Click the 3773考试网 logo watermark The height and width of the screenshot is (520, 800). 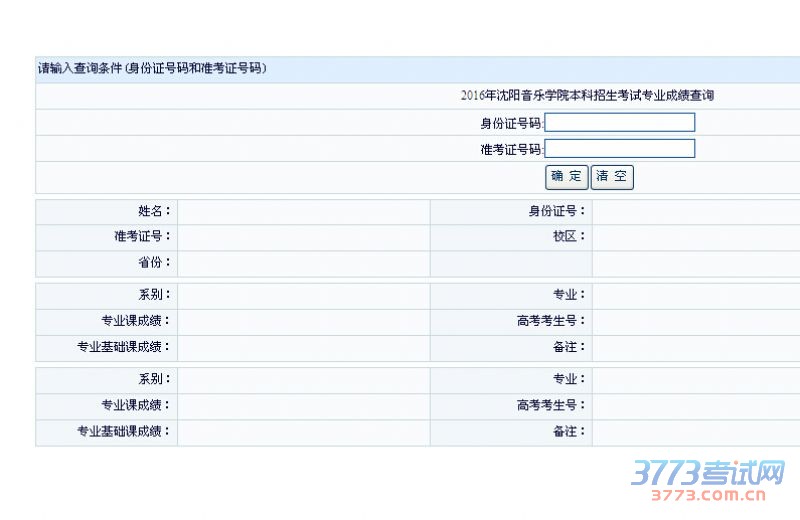(x=706, y=471)
